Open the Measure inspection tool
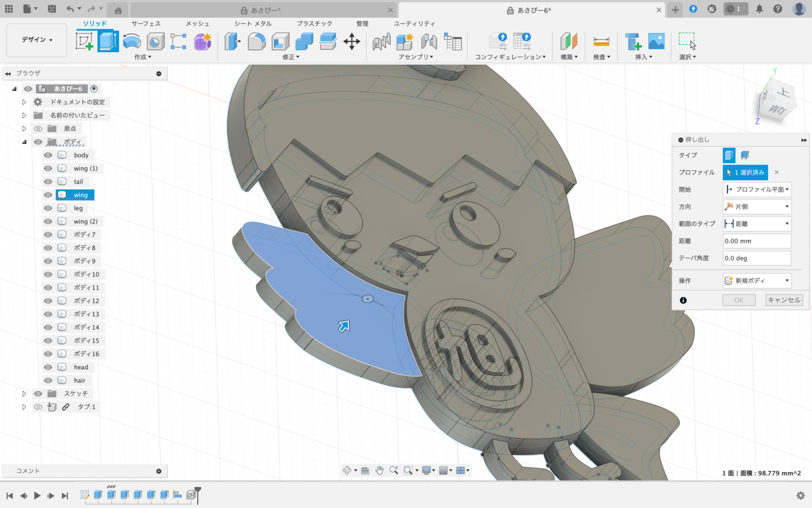 click(x=601, y=41)
